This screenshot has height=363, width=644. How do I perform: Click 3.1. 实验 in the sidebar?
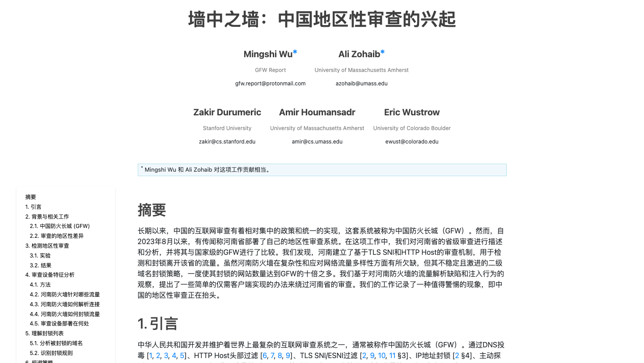40,256
